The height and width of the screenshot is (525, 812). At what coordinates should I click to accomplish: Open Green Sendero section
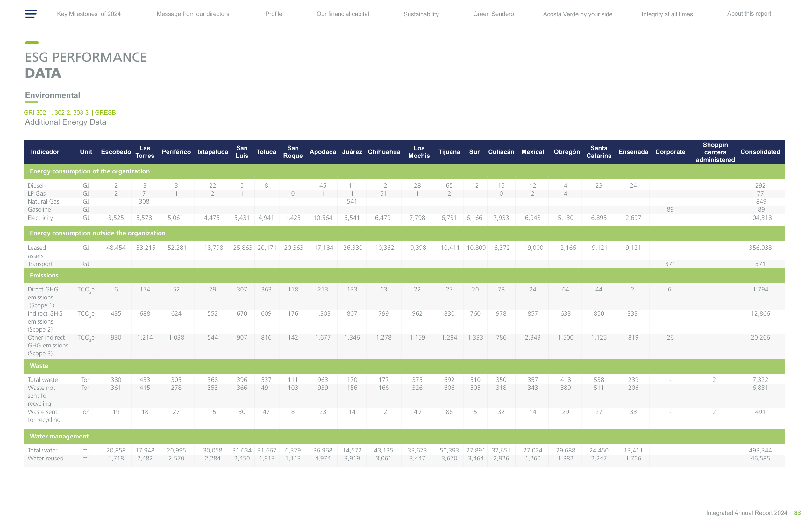[x=493, y=14]
